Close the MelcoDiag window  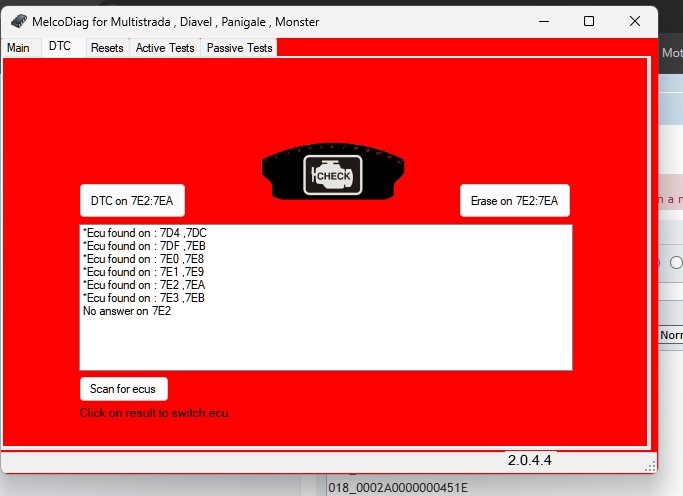[x=635, y=21]
